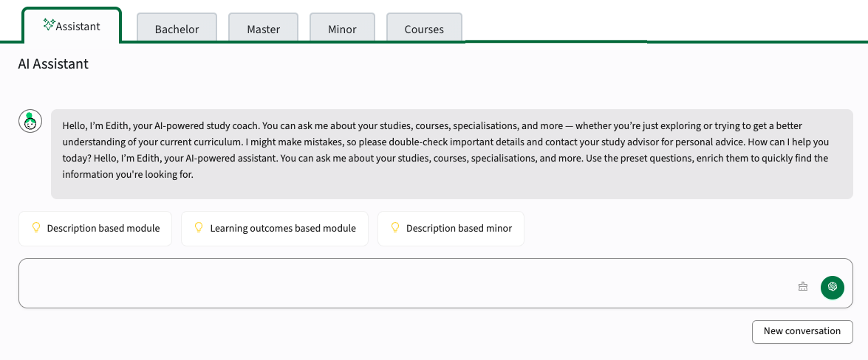Viewport: 868px width, 360px height.
Task: Start a New conversation
Action: [802, 331]
